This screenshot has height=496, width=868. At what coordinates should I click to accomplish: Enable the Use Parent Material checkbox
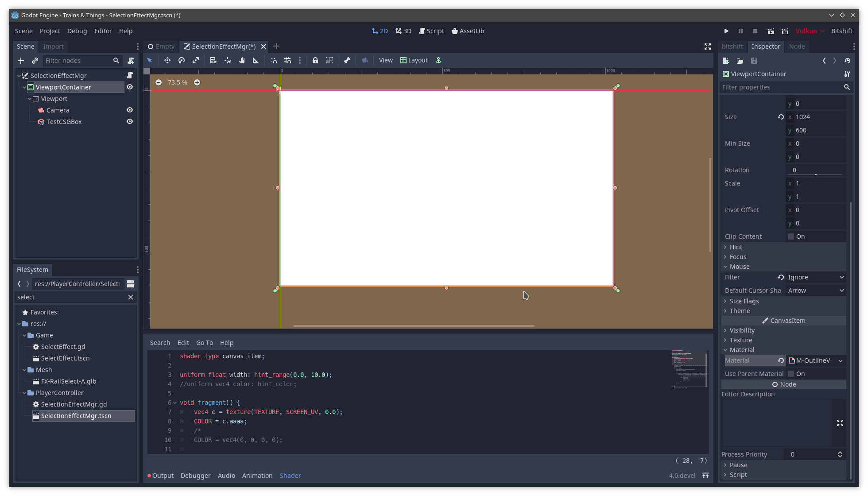(x=791, y=374)
